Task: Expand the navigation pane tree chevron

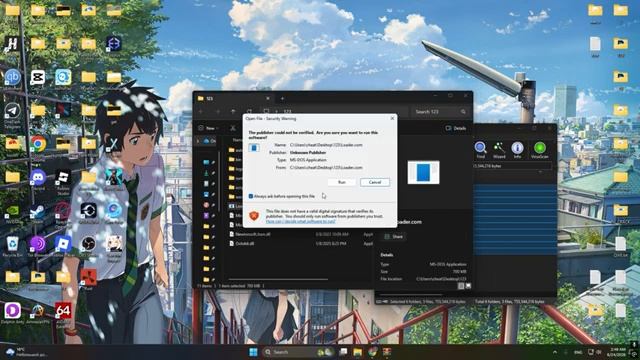Action: (x=198, y=141)
